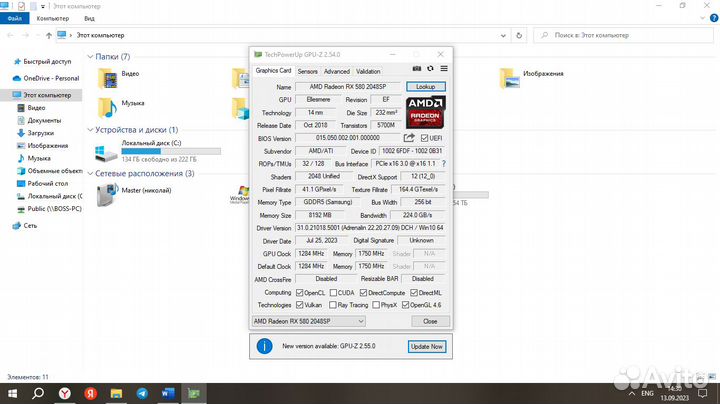720x404 pixels.
Task: Open the Вид ribbon tab
Action: (x=89, y=17)
